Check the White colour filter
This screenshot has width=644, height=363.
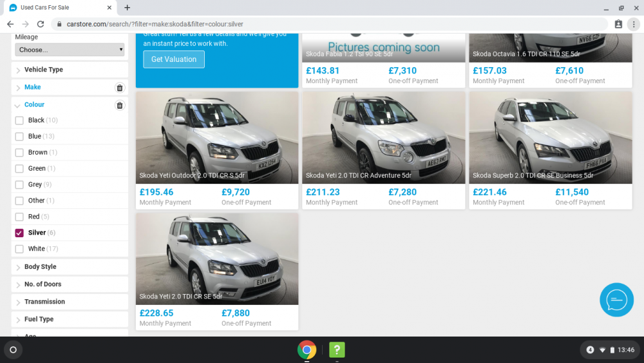coord(19,249)
